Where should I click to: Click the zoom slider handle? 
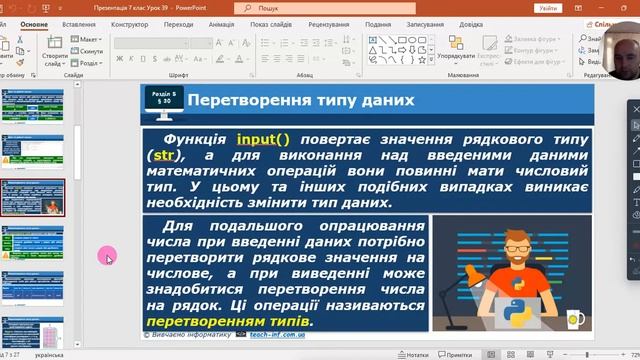pyautogui.click(x=587, y=355)
